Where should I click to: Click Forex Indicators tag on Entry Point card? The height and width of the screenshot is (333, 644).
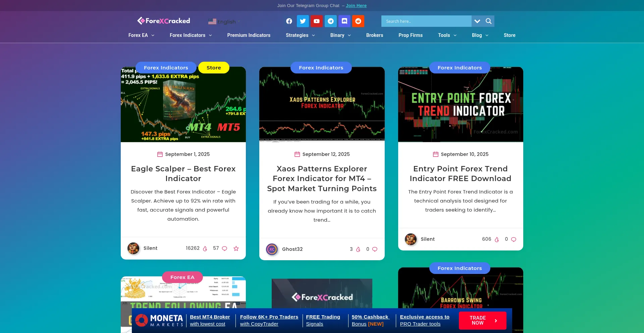tap(460, 68)
